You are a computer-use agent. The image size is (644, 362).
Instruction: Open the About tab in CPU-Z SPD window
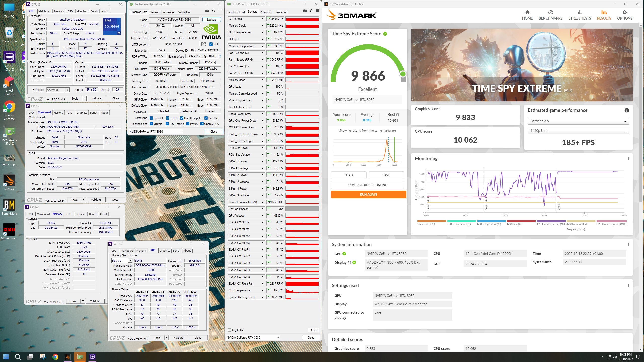(x=187, y=251)
